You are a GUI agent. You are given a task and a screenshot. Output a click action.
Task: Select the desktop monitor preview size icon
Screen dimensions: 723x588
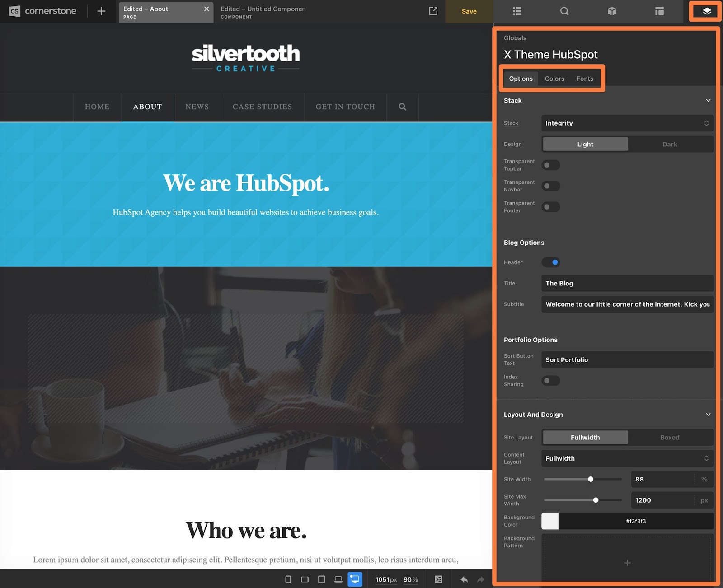coord(355,579)
